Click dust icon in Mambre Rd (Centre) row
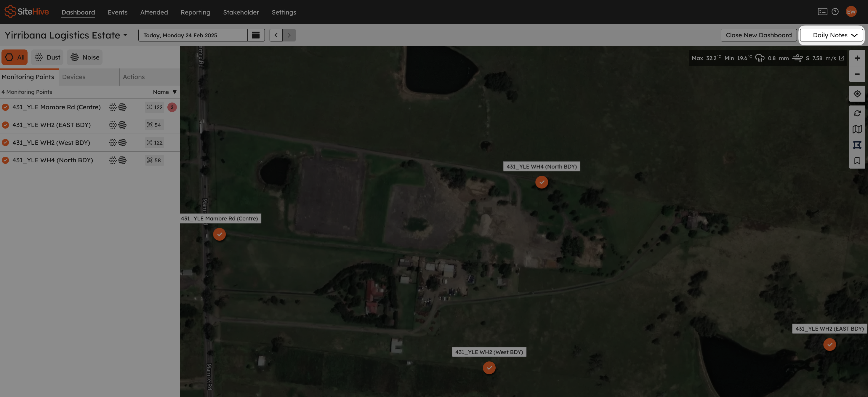The width and height of the screenshot is (868, 397). pos(113,107)
